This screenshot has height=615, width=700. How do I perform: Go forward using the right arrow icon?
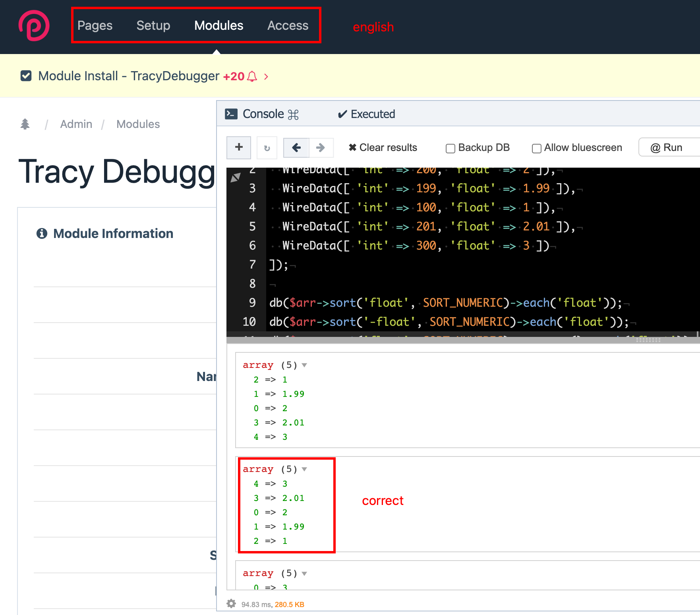(x=321, y=147)
